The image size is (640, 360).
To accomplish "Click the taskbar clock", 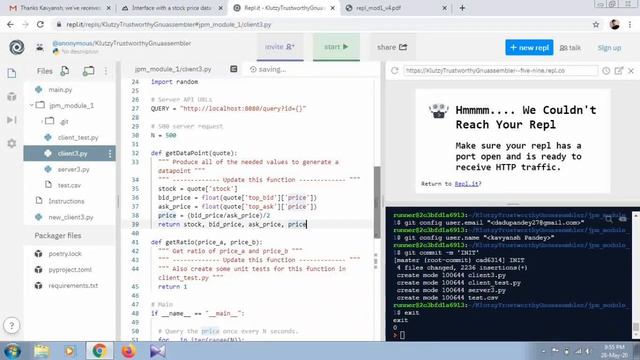I will pos(615,351).
